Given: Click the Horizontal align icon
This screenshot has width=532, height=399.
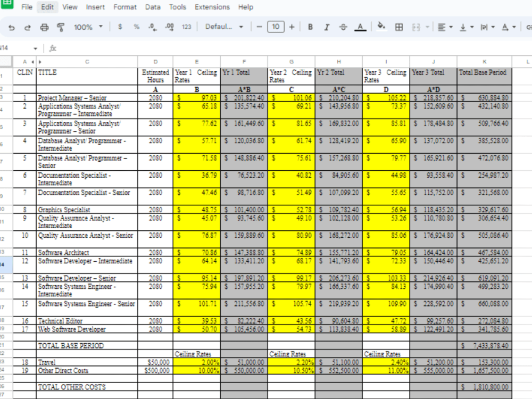Looking at the screenshot, I should click(x=442, y=27).
